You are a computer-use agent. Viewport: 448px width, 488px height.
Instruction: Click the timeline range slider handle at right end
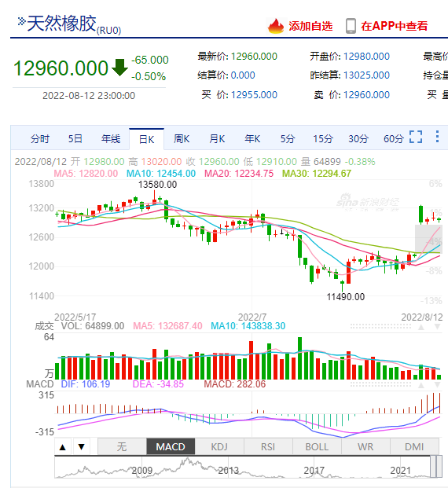[x=439, y=466]
